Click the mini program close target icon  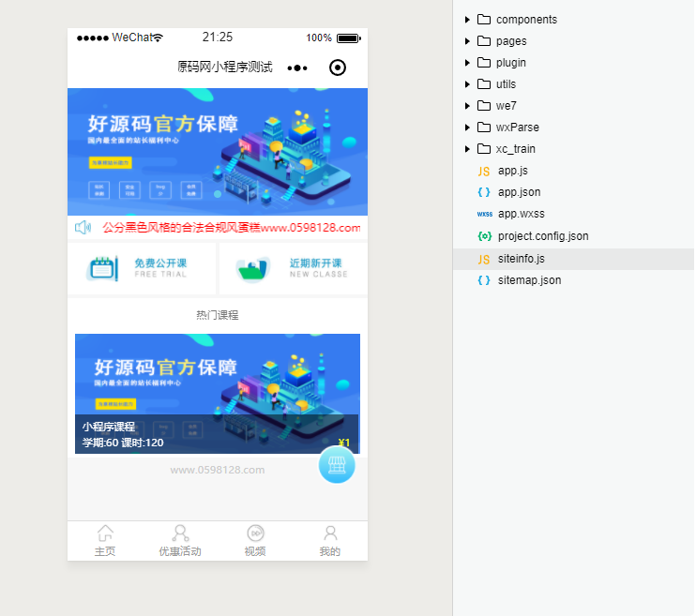click(x=338, y=68)
